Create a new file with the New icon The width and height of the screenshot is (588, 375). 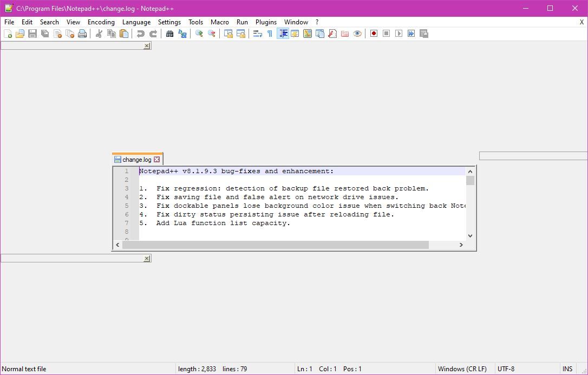[x=8, y=34]
